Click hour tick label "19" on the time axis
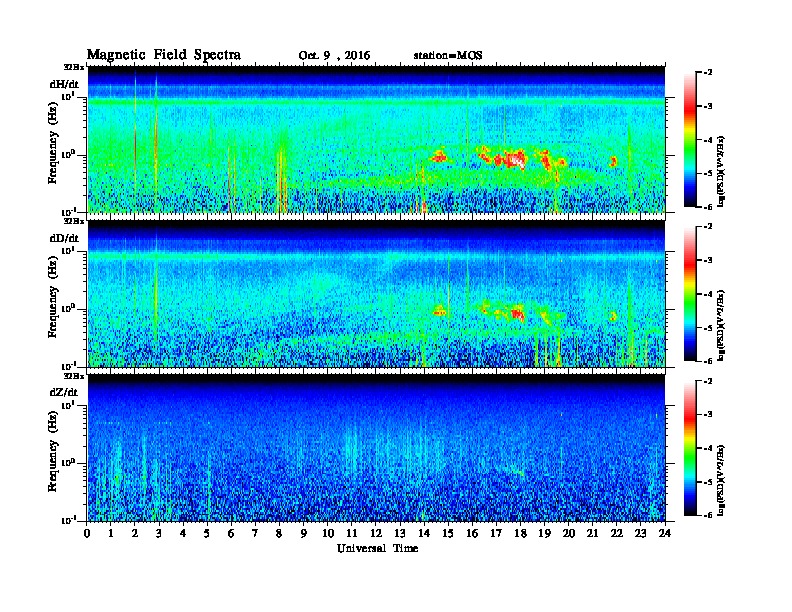The image size is (792, 612). pyautogui.click(x=544, y=533)
